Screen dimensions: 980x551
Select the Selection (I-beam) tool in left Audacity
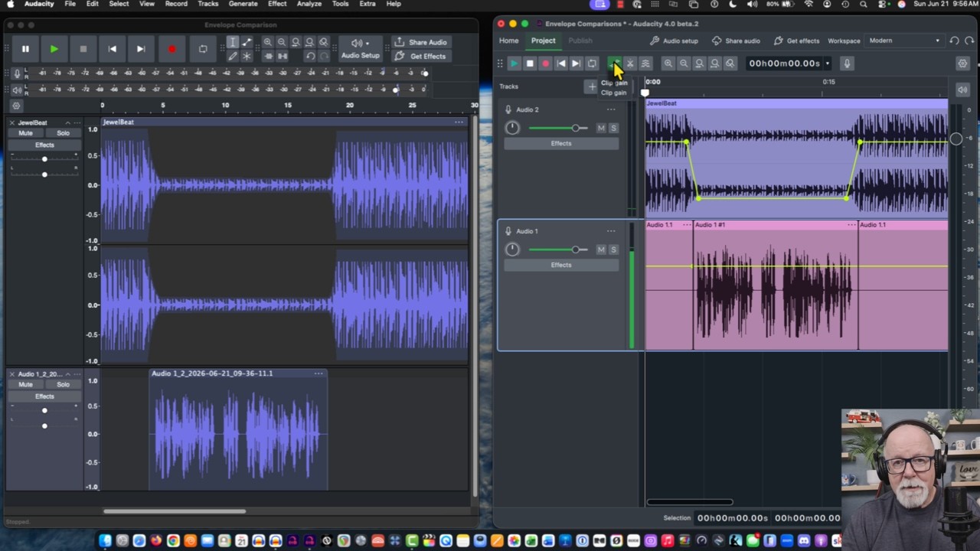click(233, 43)
